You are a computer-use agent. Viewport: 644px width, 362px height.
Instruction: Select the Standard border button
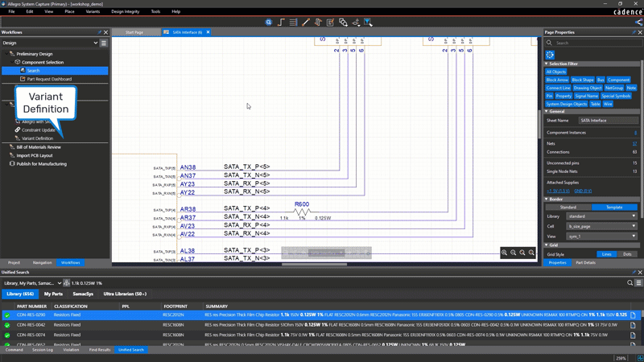click(x=568, y=208)
